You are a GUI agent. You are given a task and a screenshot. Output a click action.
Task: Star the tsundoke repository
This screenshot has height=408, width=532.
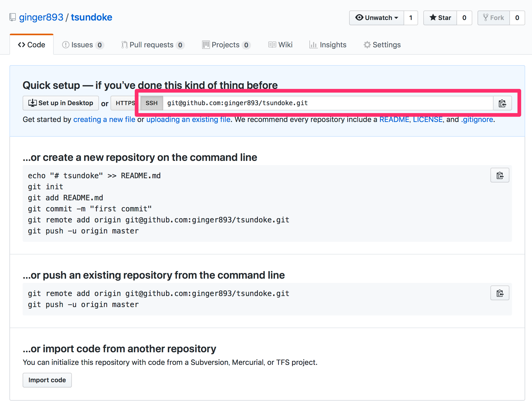[440, 18]
